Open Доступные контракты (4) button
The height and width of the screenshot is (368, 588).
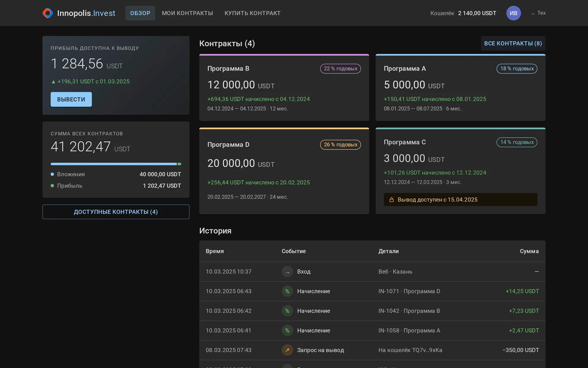116,212
